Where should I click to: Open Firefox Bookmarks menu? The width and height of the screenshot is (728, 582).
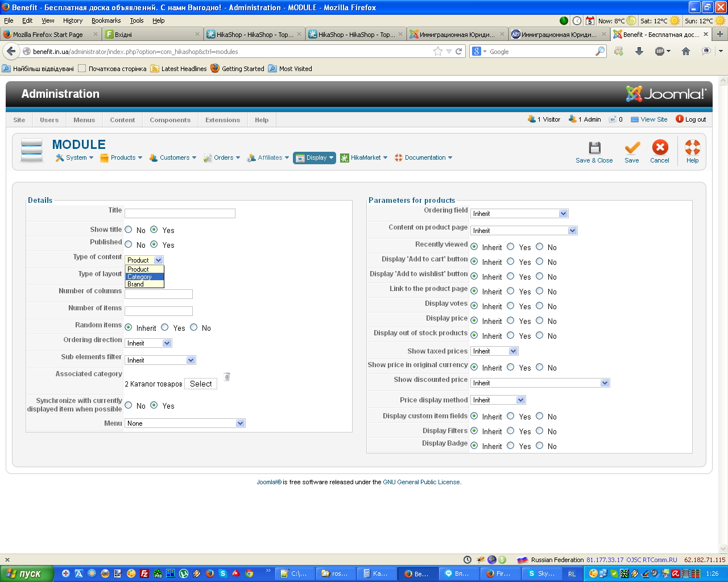pyautogui.click(x=106, y=20)
